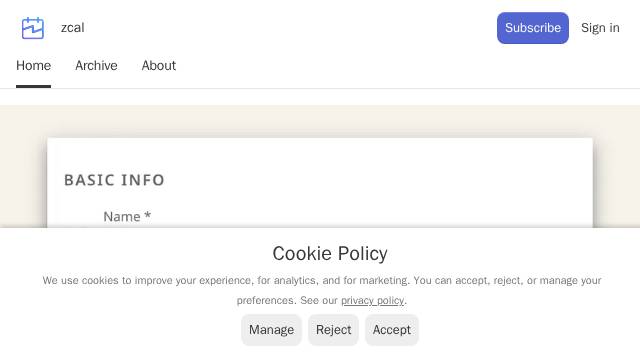Open the Archive tab
Image resolution: width=640 pixels, height=360 pixels.
(x=96, y=65)
